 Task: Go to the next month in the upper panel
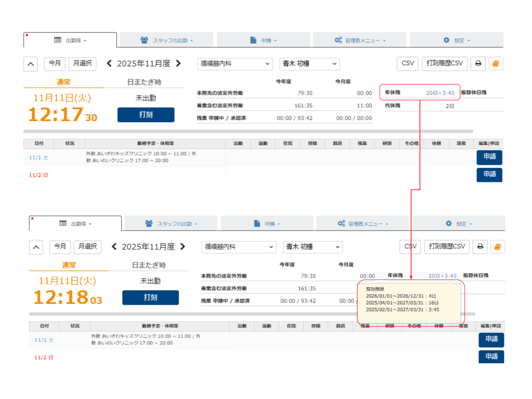179,63
